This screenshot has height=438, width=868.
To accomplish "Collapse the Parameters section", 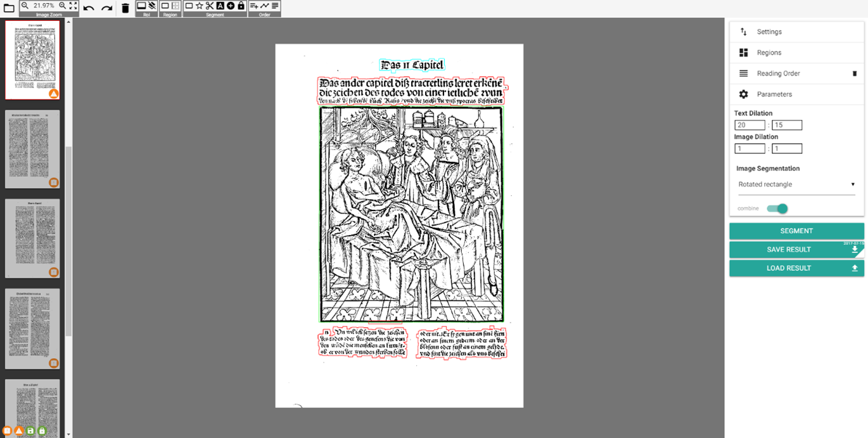I will (796, 94).
